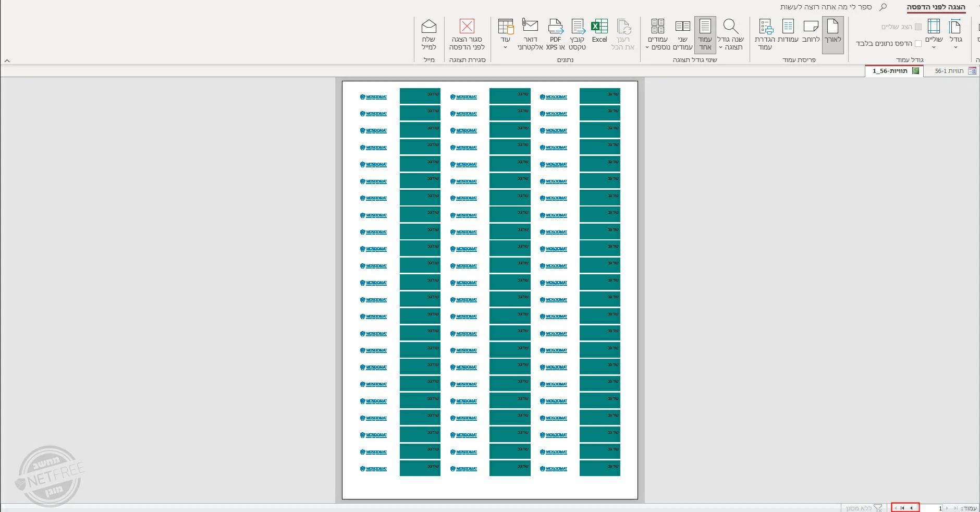980x512 pixels.
Task: Click the email (דואר אלקטרוני) export icon
Action: [530, 34]
